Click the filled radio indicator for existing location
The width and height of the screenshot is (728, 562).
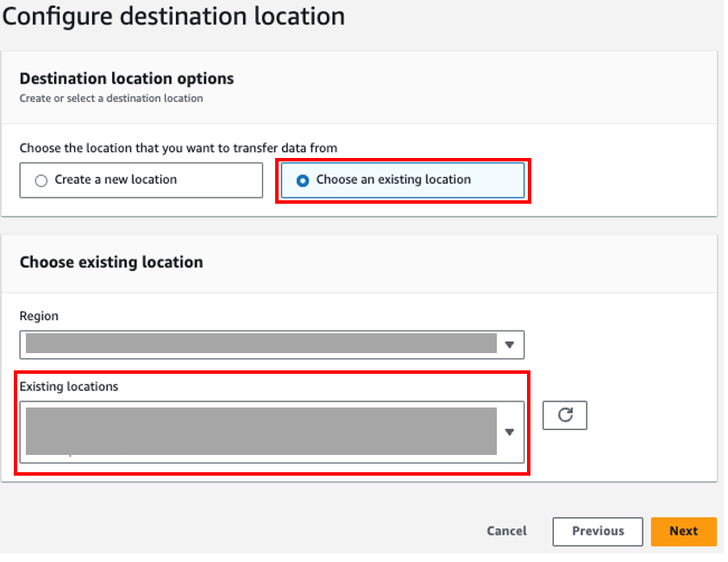(x=302, y=180)
